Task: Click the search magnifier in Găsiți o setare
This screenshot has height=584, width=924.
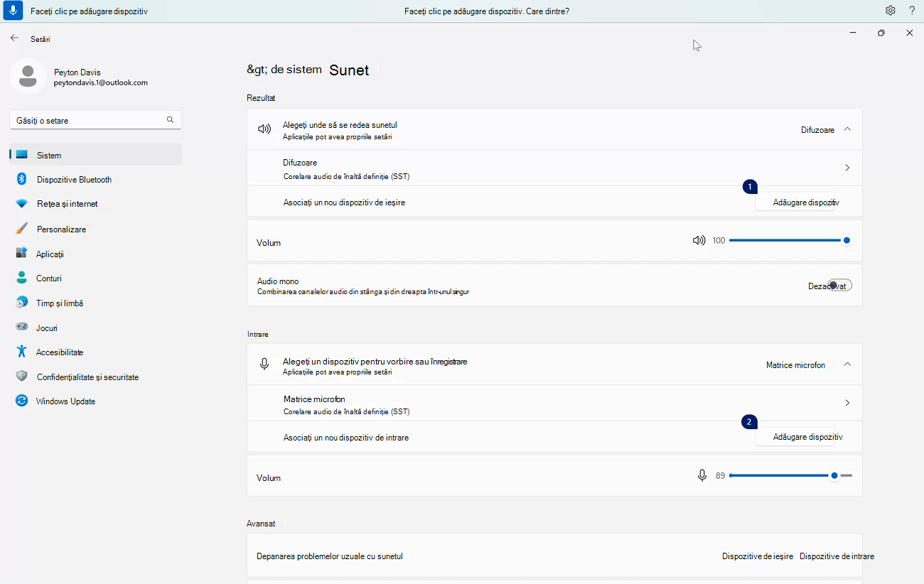Action: (170, 120)
